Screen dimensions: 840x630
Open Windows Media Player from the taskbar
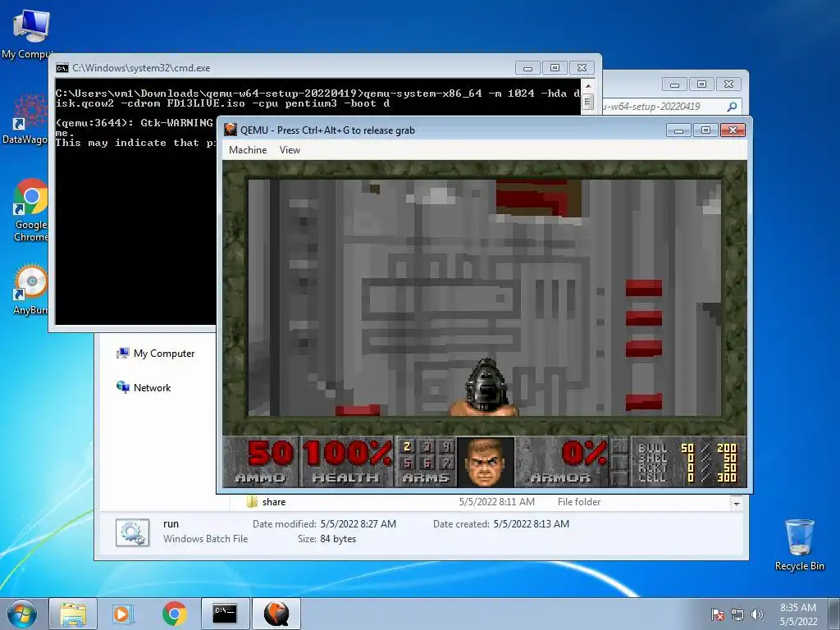pos(121,614)
